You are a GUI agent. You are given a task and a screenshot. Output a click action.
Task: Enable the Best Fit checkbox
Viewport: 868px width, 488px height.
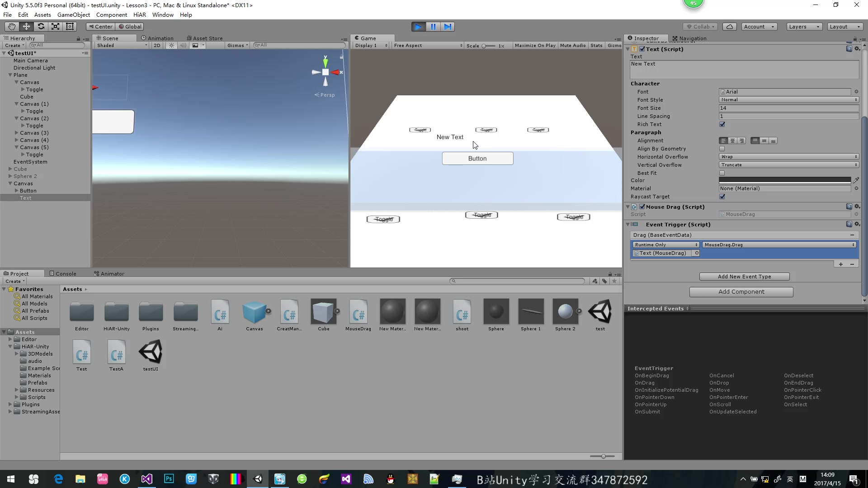722,173
